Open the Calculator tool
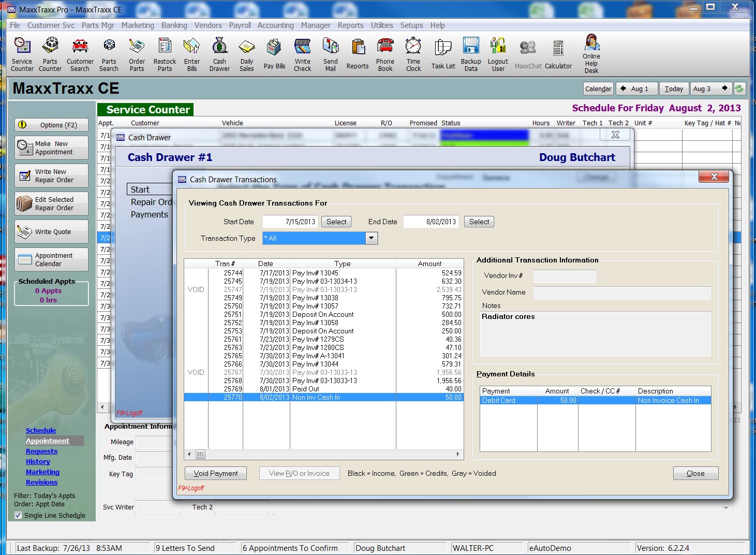This screenshot has width=756, height=555. tap(558, 54)
